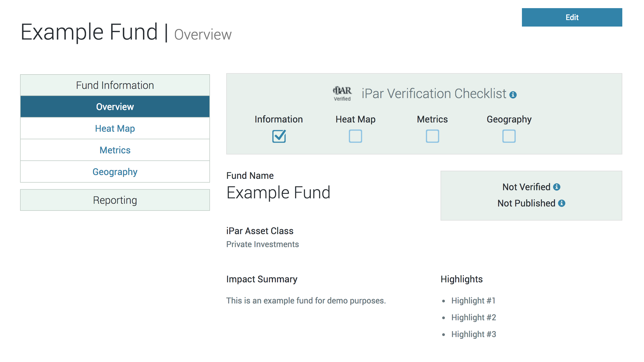The height and width of the screenshot is (362, 644).
Task: Check the Geography verification checkbox
Action: [x=509, y=136]
